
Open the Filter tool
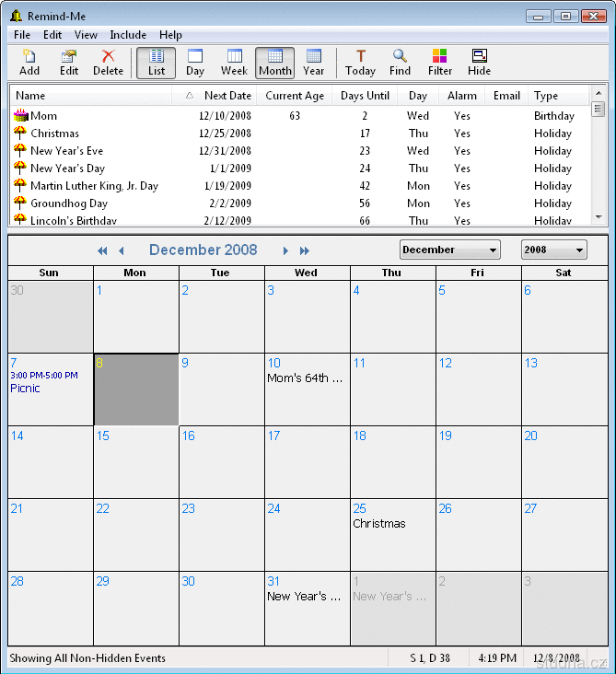pos(440,62)
